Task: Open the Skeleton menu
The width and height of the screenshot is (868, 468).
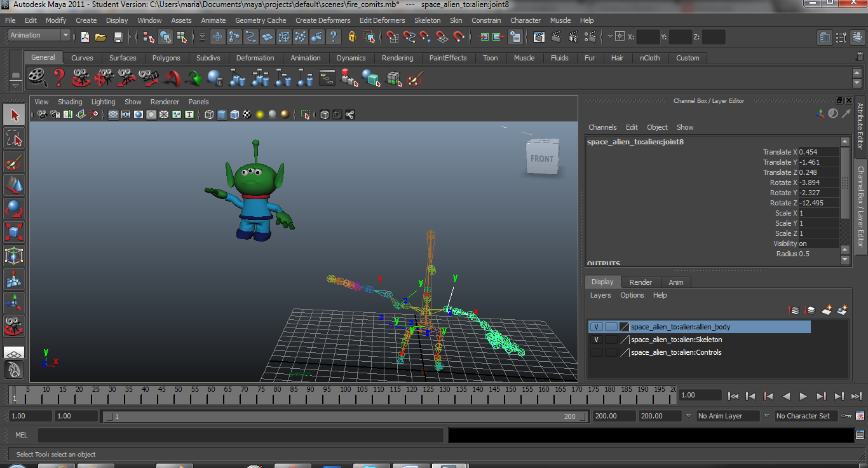Action: point(427,20)
